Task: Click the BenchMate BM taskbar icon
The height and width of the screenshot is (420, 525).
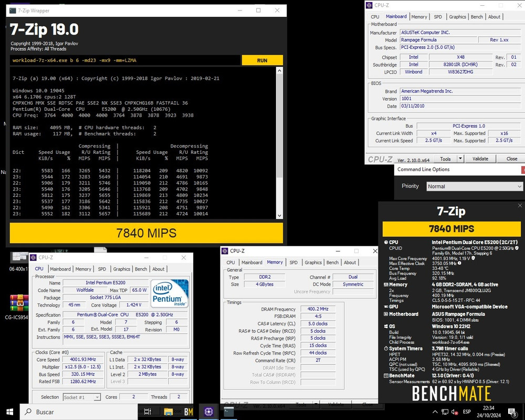Action: (x=188, y=412)
